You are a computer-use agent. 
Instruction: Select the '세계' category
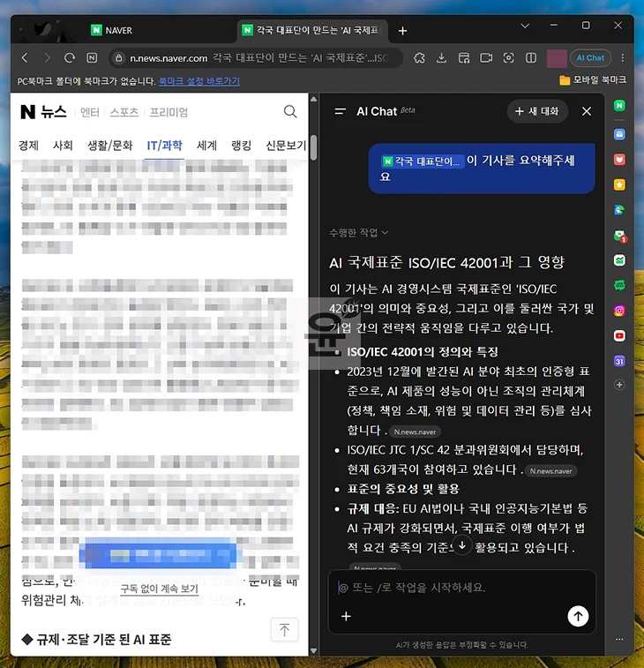[x=206, y=146]
